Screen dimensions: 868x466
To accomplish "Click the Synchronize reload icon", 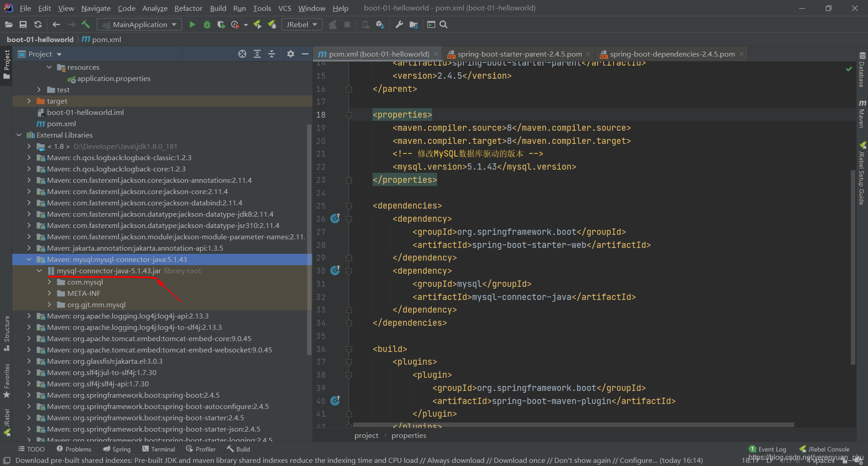I will tap(38, 25).
